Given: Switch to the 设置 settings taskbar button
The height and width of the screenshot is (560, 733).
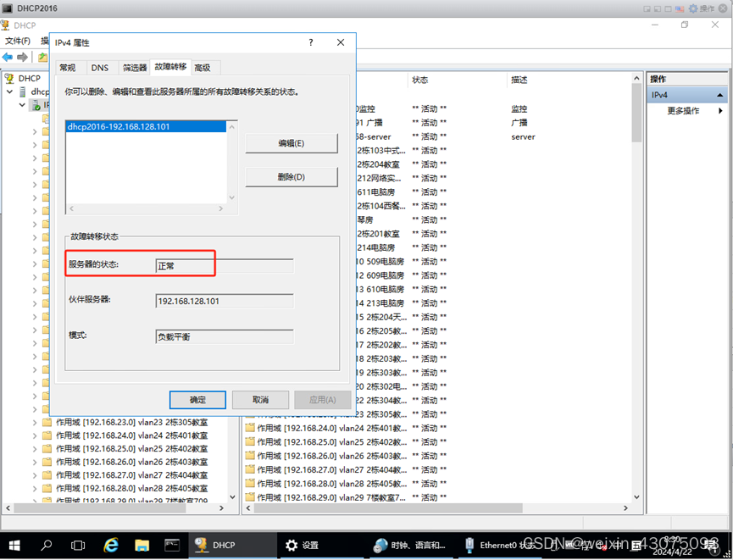Looking at the screenshot, I should coord(321,545).
